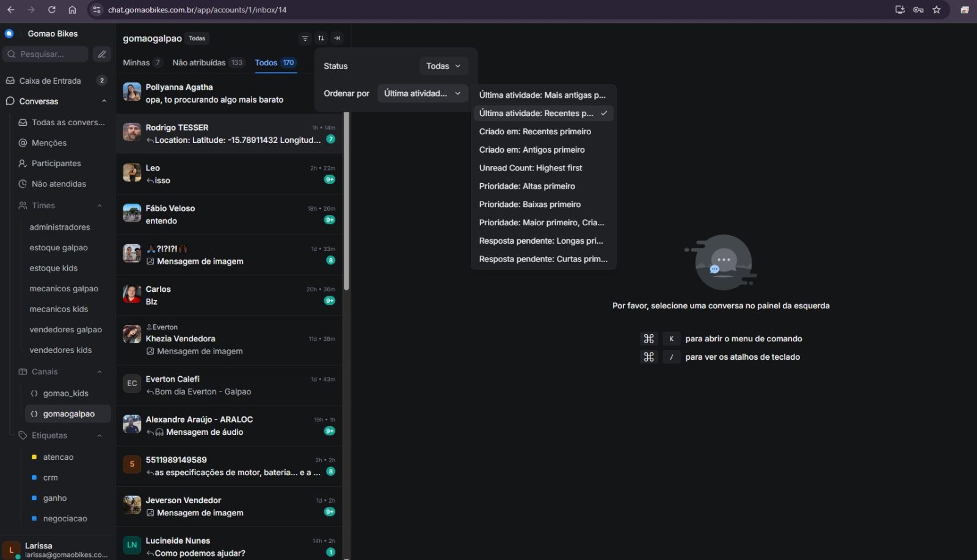Viewport: 977px width, 560px height.
Task: Open the conversation filter icon
Action: [x=305, y=38]
